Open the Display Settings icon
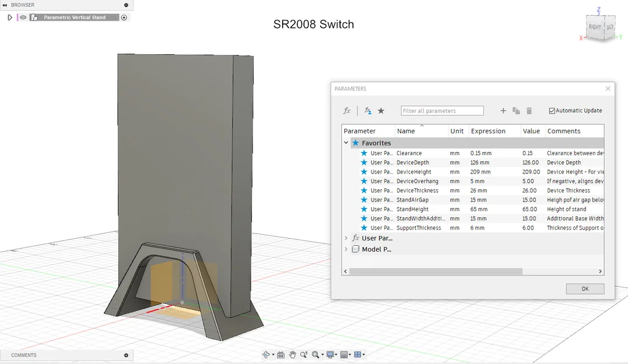 click(x=330, y=354)
